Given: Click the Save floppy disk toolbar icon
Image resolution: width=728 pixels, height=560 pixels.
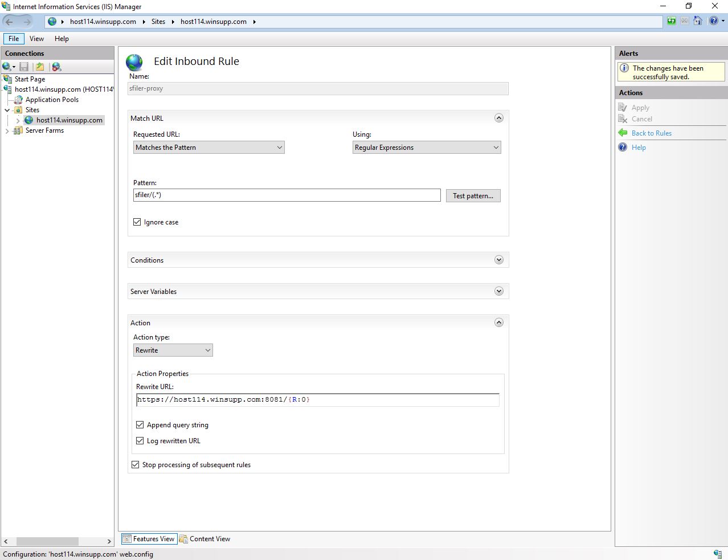Looking at the screenshot, I should click(x=24, y=67).
